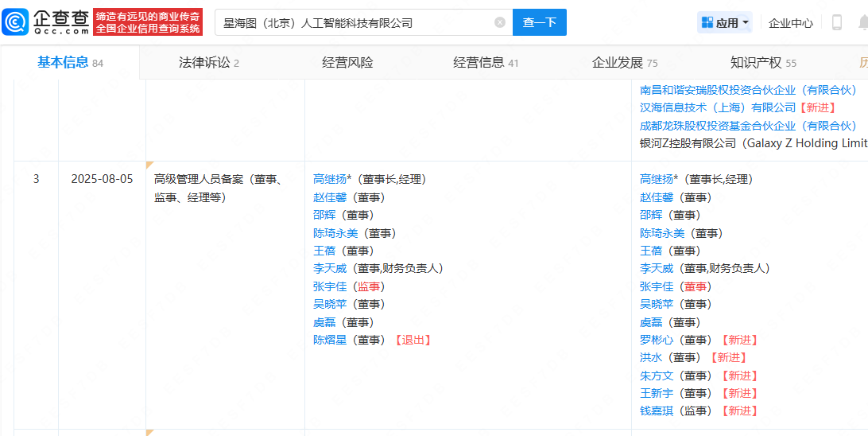Click 张宇佳 listed as 董事
This screenshot has height=436, width=868.
tap(657, 286)
